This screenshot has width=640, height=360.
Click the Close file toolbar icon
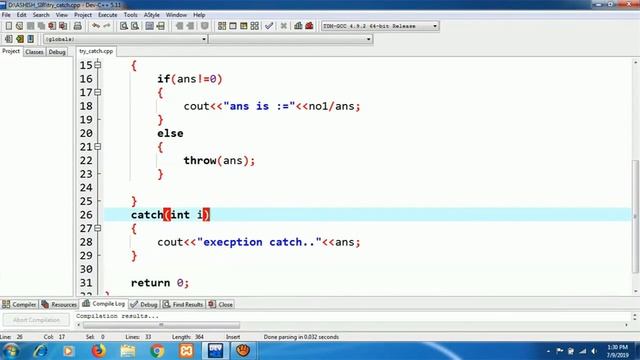click(x=52, y=26)
